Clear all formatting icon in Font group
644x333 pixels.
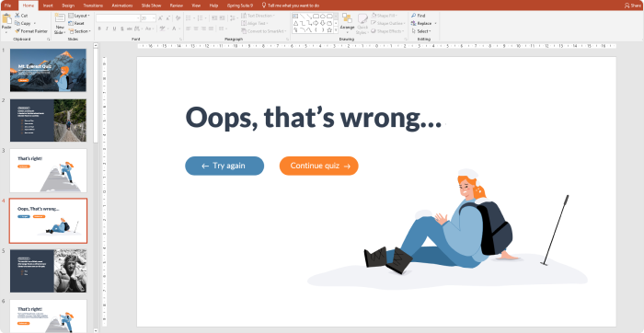tap(178, 18)
